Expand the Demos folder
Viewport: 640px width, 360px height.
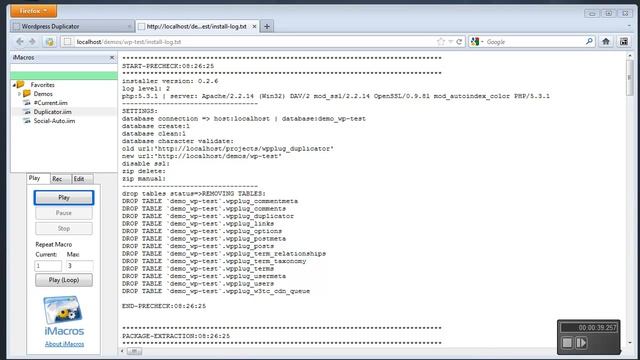click(19, 94)
